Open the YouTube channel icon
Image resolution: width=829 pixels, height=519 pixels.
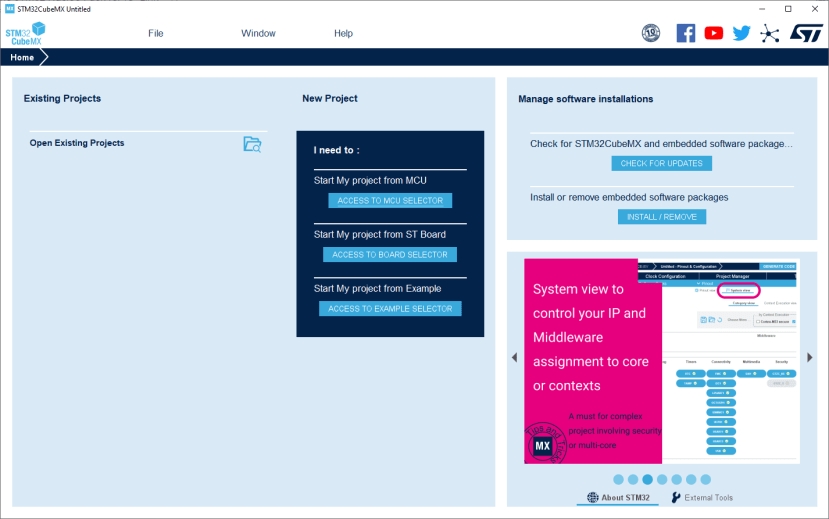pos(714,33)
